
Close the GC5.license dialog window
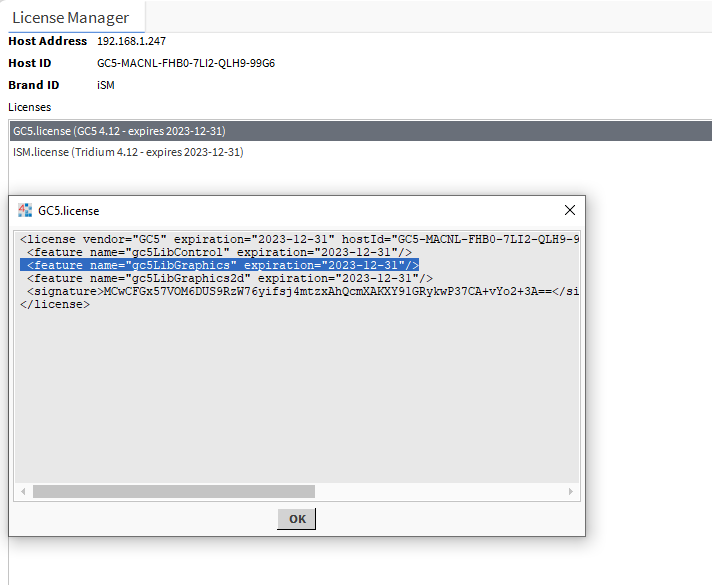point(570,210)
